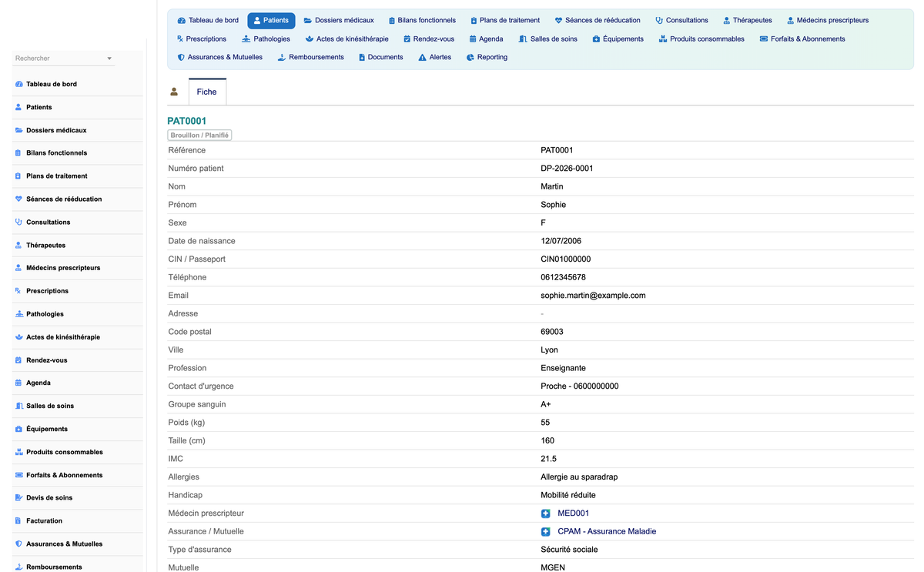Image resolution: width=924 pixels, height=572 pixels.
Task: Click the Équipements medical kit icon in sidebar
Action: (x=18, y=429)
